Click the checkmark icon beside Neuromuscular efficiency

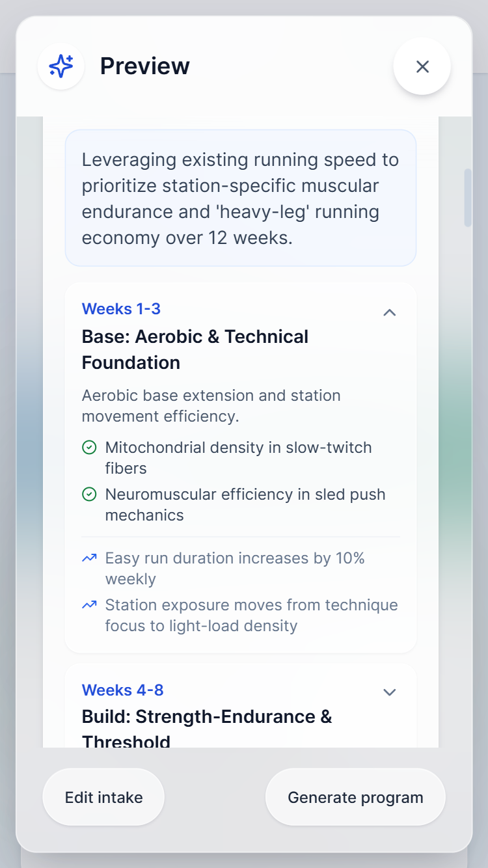pos(89,495)
